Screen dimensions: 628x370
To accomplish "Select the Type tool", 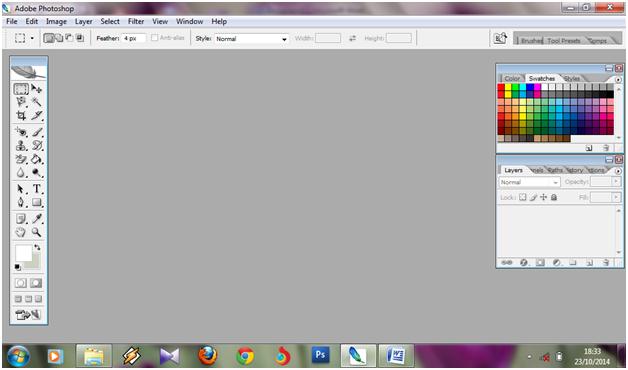I will pos(36,189).
